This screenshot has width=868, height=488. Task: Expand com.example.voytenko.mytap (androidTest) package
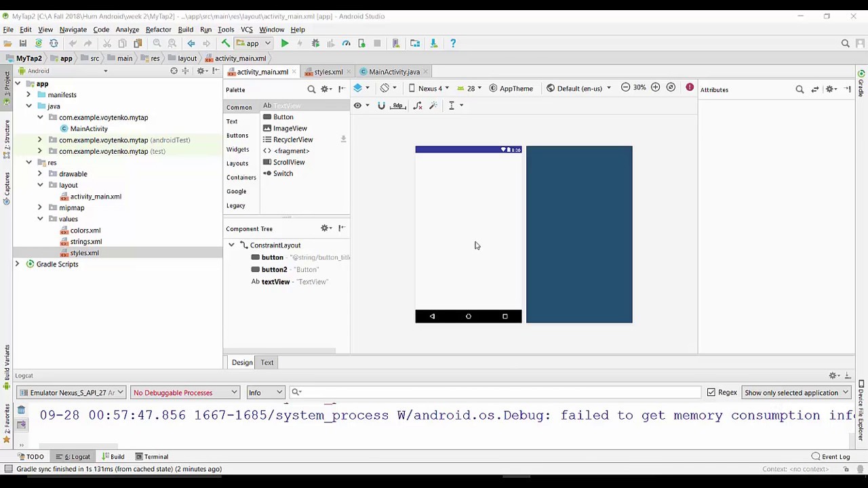(x=39, y=140)
